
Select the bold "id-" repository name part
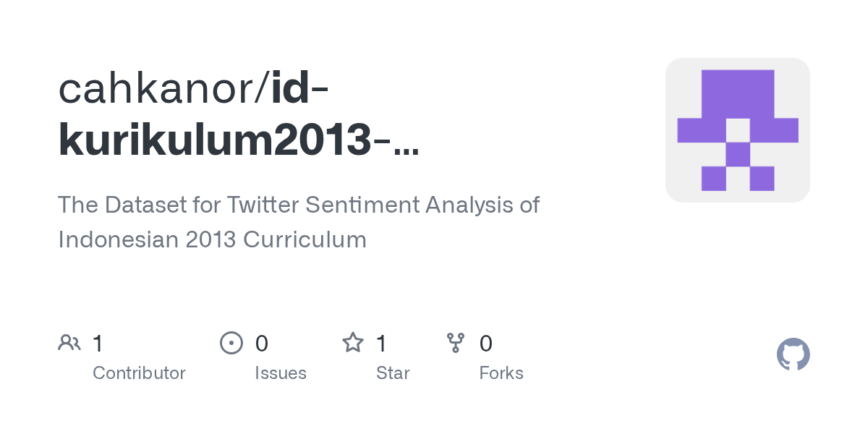click(301, 88)
